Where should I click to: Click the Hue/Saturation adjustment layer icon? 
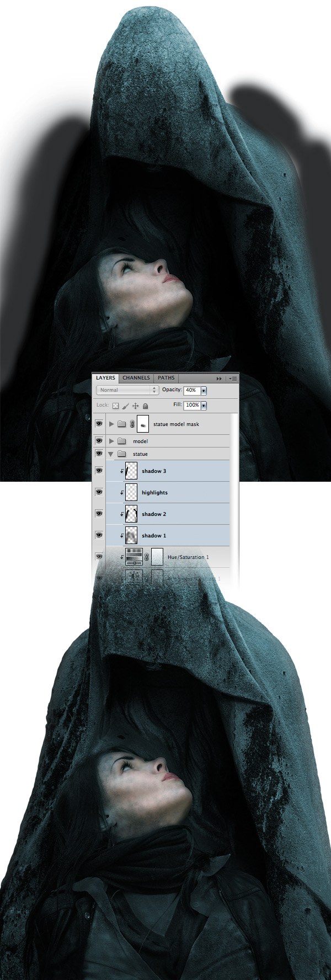point(134,557)
